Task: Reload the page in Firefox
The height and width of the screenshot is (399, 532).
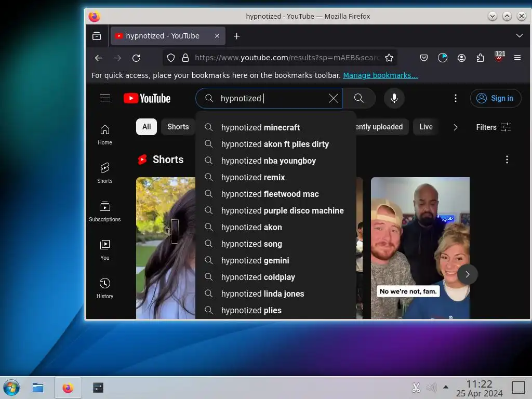Action: point(136,58)
